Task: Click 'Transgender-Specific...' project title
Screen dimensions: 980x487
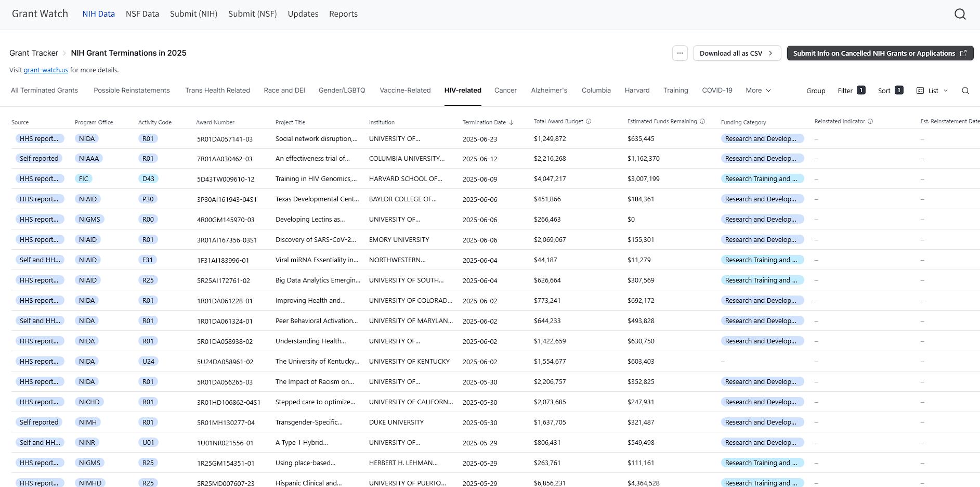Action: click(x=309, y=422)
